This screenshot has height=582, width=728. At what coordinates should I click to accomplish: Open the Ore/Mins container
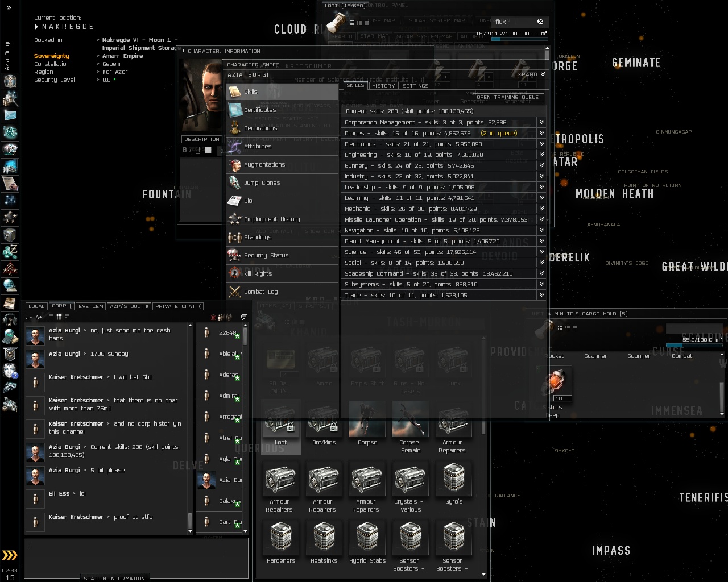[x=324, y=424]
